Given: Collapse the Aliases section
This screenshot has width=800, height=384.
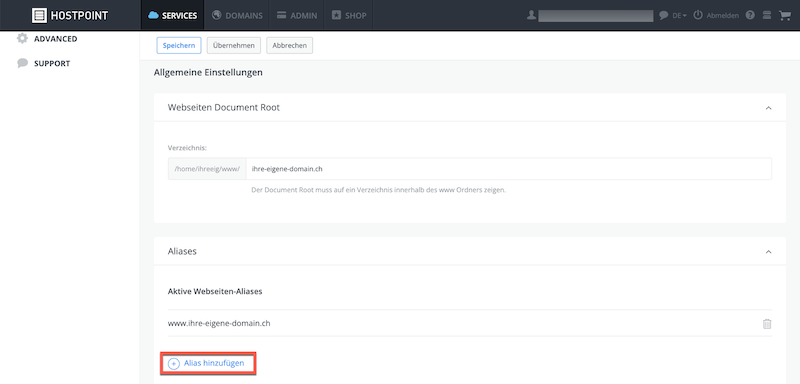Looking at the screenshot, I should pos(768,251).
